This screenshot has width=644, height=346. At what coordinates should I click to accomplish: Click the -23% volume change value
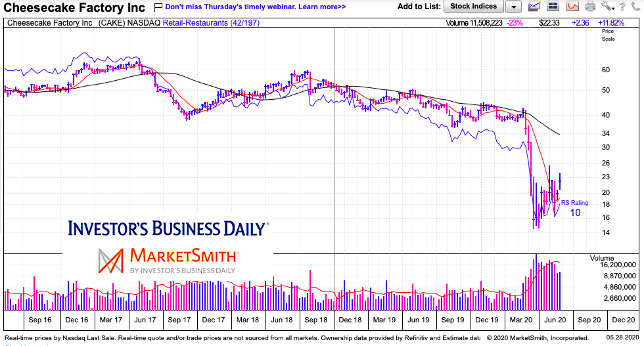(x=515, y=23)
